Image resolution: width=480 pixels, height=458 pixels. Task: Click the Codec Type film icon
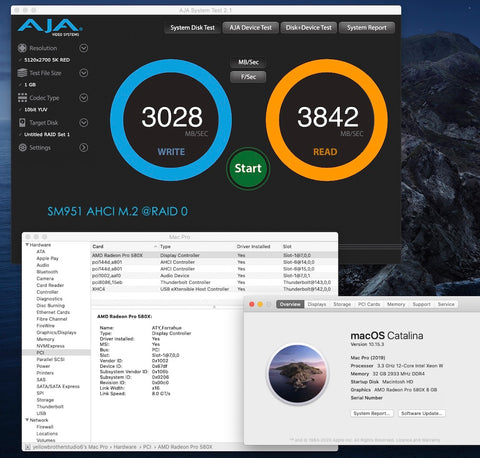[x=22, y=98]
